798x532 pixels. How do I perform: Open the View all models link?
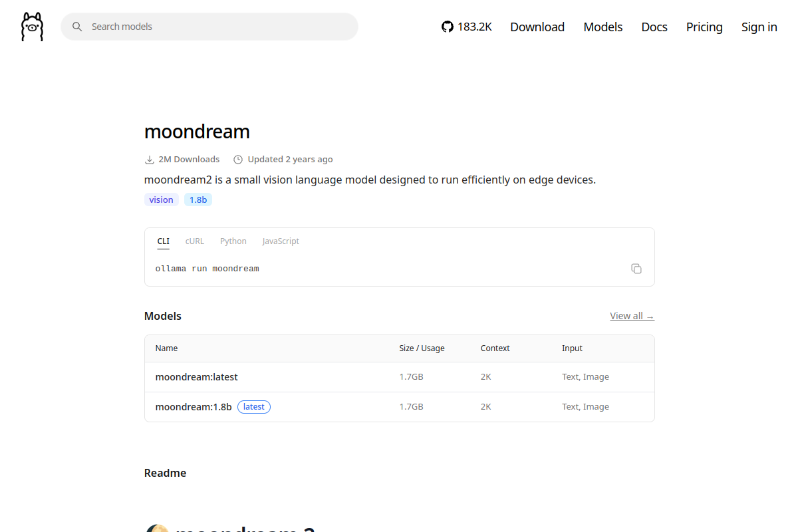point(632,316)
